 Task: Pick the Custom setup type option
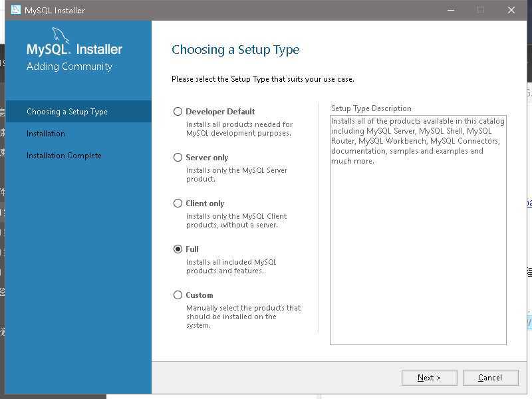[x=178, y=295]
